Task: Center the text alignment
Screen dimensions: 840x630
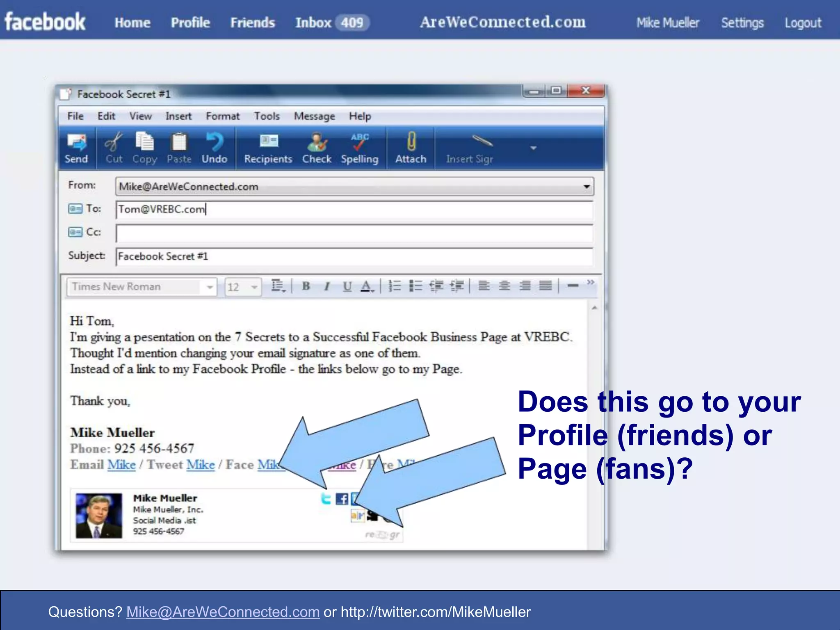Action: click(504, 285)
